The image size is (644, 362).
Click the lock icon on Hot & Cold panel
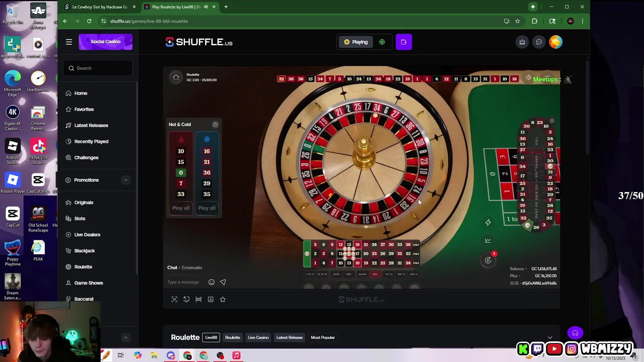[x=215, y=125]
